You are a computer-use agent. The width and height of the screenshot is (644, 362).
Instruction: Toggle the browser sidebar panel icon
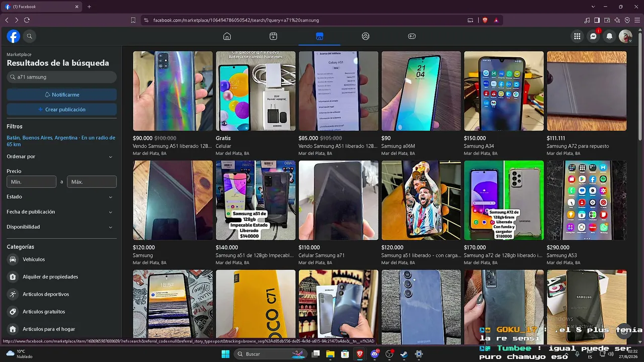[x=597, y=20]
